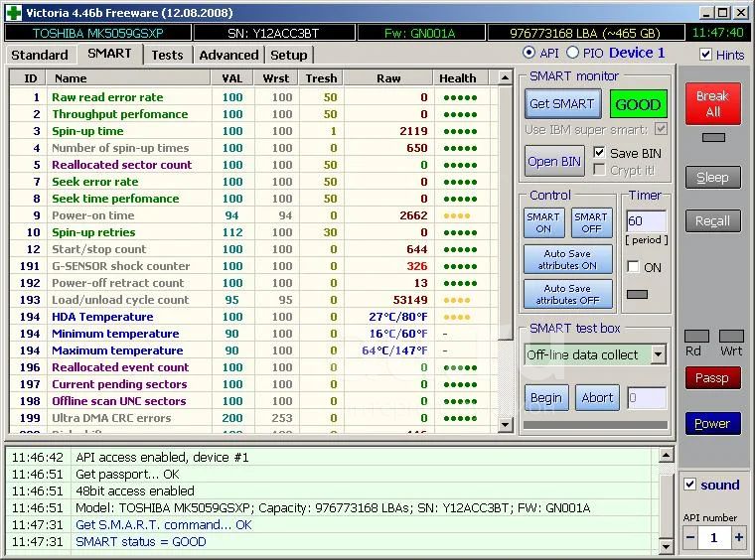The image size is (755, 560).
Task: Click Auto Save attributes ON button
Action: 567,259
